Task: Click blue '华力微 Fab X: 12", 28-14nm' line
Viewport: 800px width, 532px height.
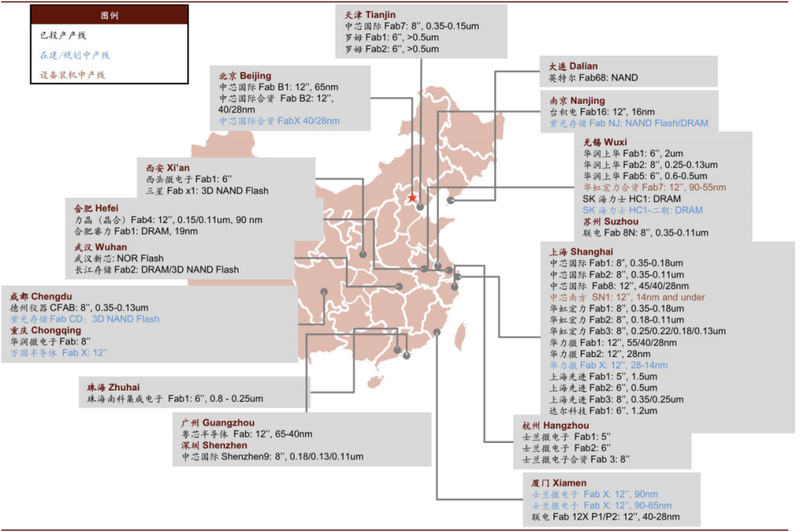Action: click(x=608, y=365)
